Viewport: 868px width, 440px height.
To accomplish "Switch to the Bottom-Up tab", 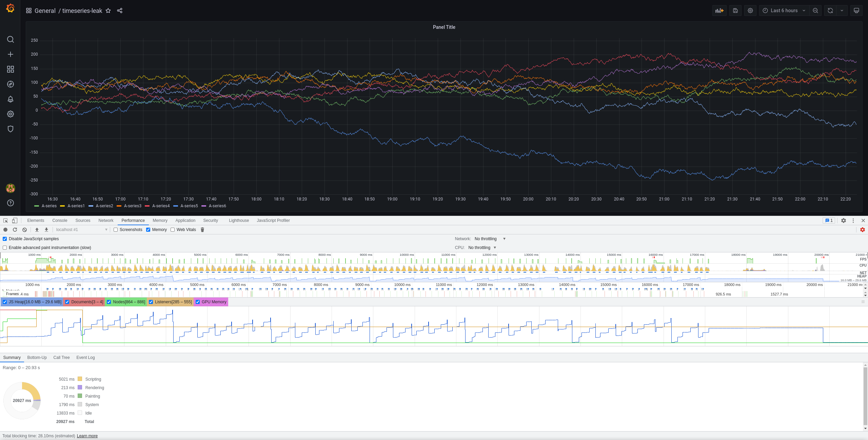I will point(37,358).
